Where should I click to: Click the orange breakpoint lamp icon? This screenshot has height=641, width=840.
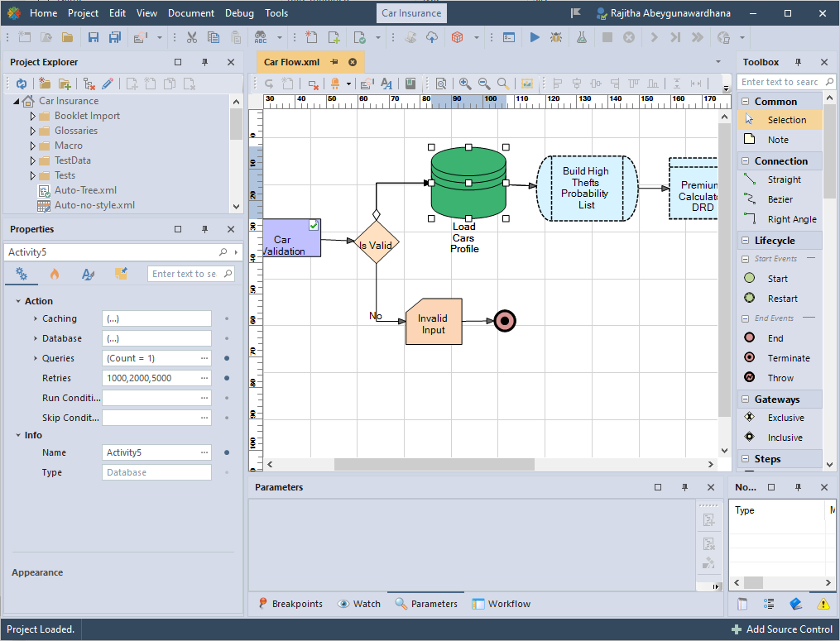(x=335, y=84)
